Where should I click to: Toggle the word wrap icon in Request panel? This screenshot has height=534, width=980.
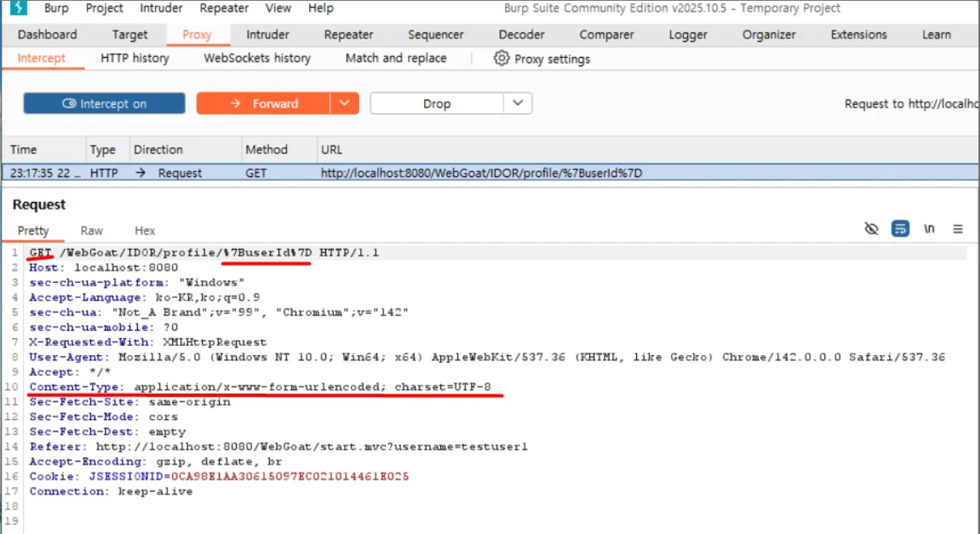(x=900, y=229)
